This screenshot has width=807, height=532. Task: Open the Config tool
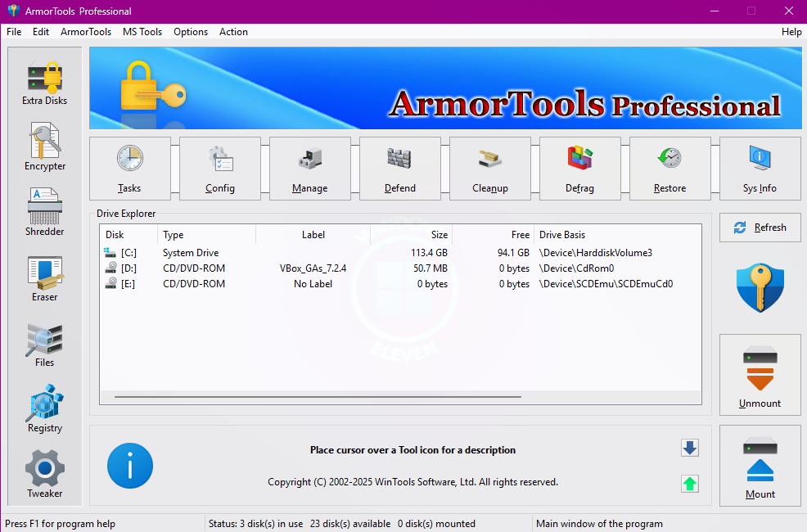pos(220,169)
